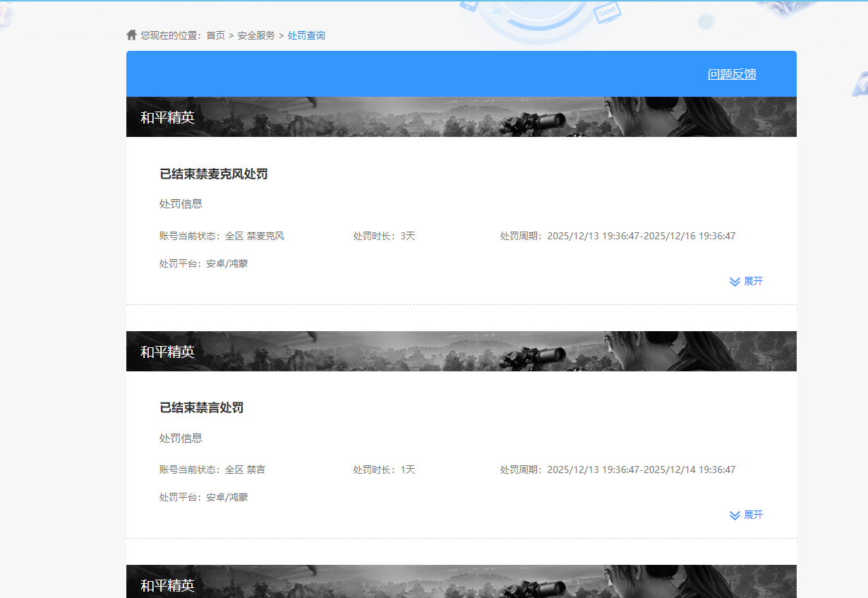Viewport: 868px width, 598px height.
Task: Click the double-chevron icon beside the second 展开
Action: point(734,515)
